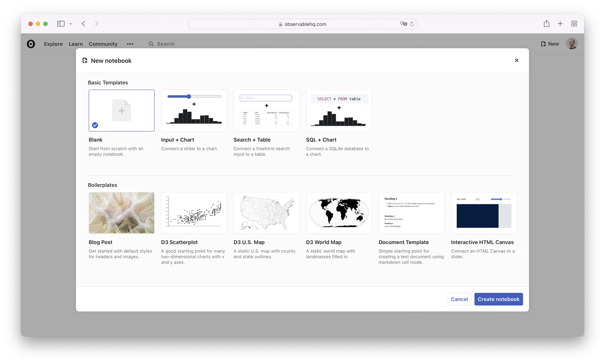Click the Search input field

point(166,44)
